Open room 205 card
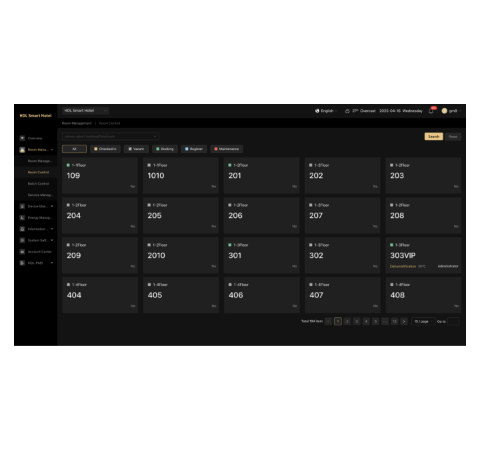 (181, 216)
